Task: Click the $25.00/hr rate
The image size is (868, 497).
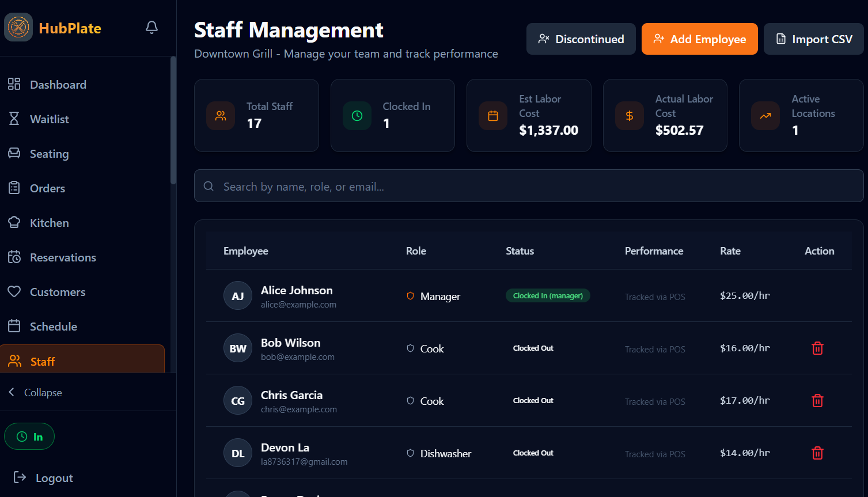Action: 745,295
